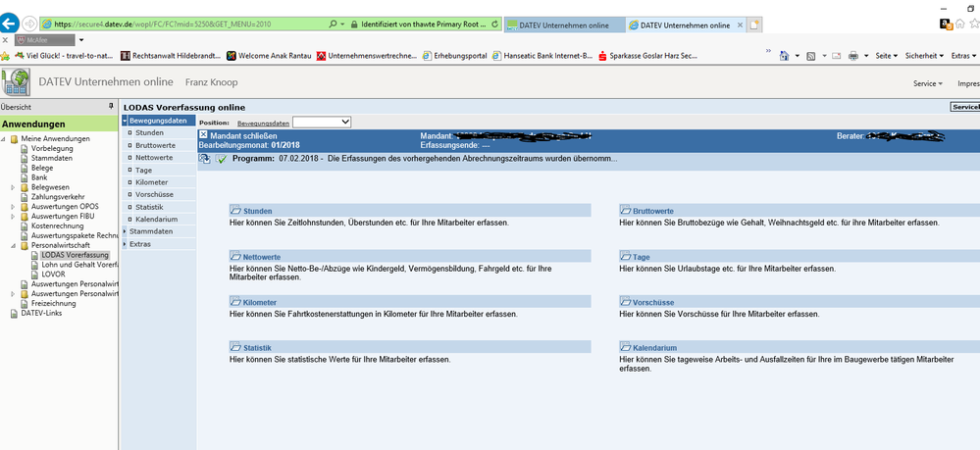The width and height of the screenshot is (980, 450).
Task: Click the transfer icon left of green checkmark
Action: (205, 159)
